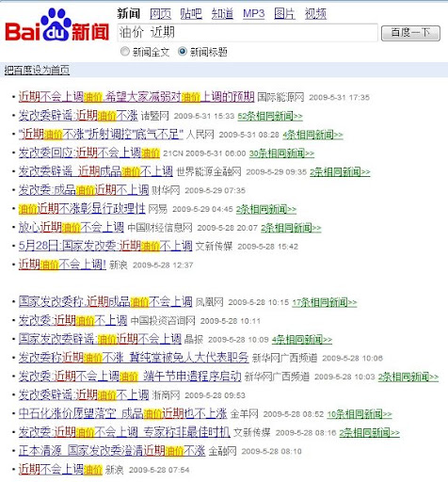Open headline 发改委辟谣 近期成品油价不上调
The width and height of the screenshot is (448, 482).
96,171
